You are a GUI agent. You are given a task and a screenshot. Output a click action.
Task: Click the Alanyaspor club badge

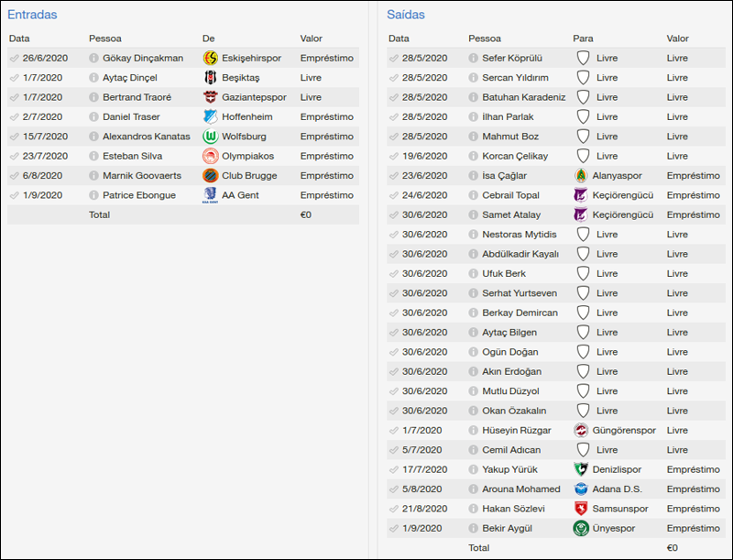coord(581,175)
